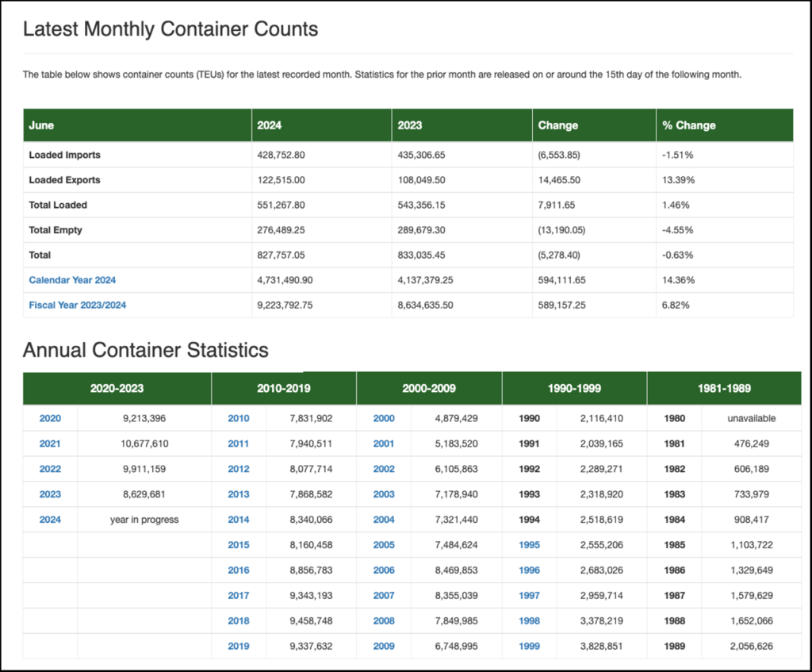The width and height of the screenshot is (812, 672).
Task: Click the 1995 year link
Action: [529, 545]
